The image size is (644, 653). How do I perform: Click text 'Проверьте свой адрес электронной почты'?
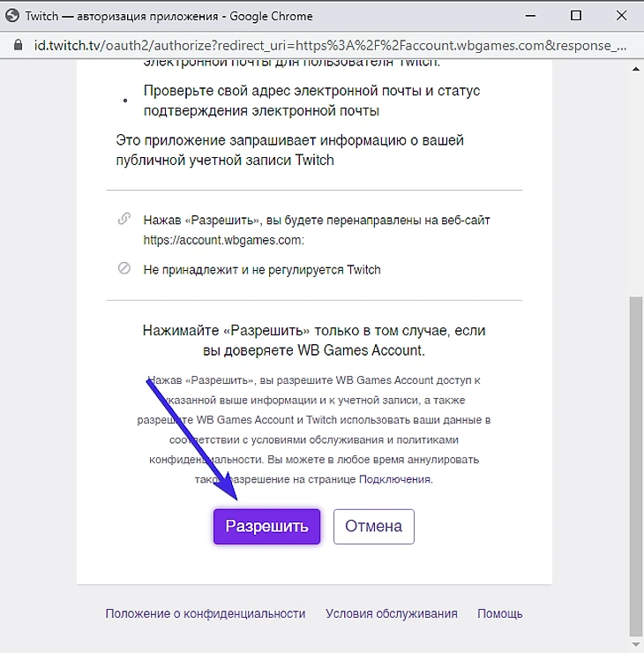(282, 91)
